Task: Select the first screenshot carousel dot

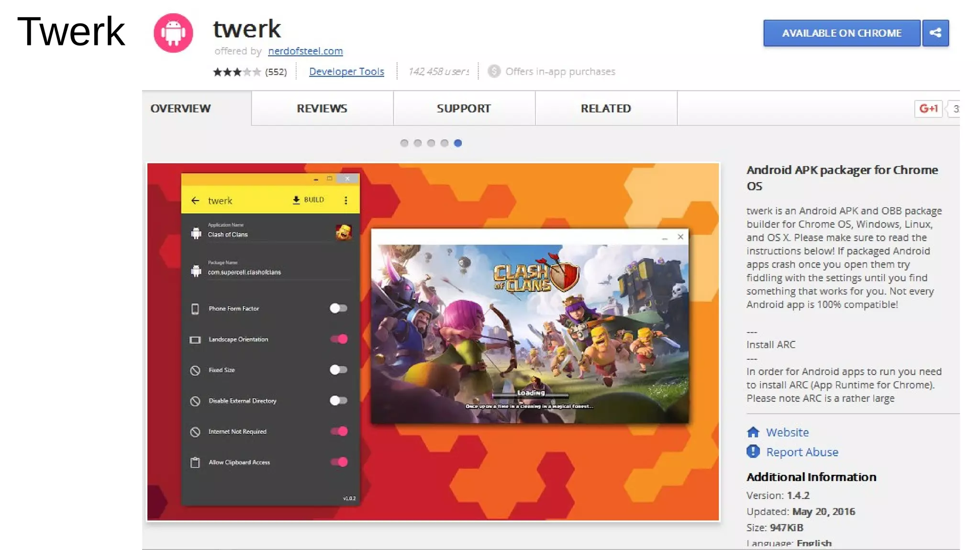Action: click(x=404, y=143)
